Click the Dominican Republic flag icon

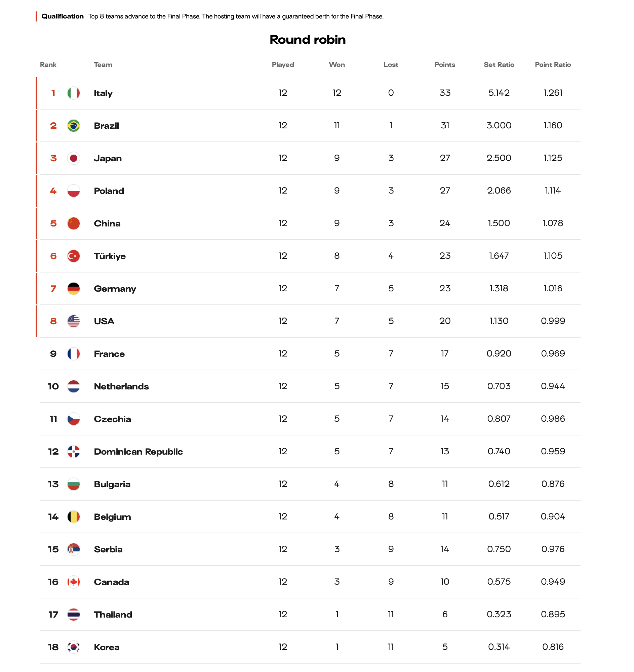(x=73, y=452)
